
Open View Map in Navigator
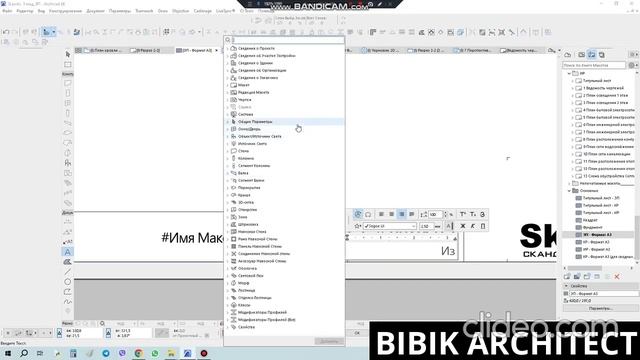(582, 55)
